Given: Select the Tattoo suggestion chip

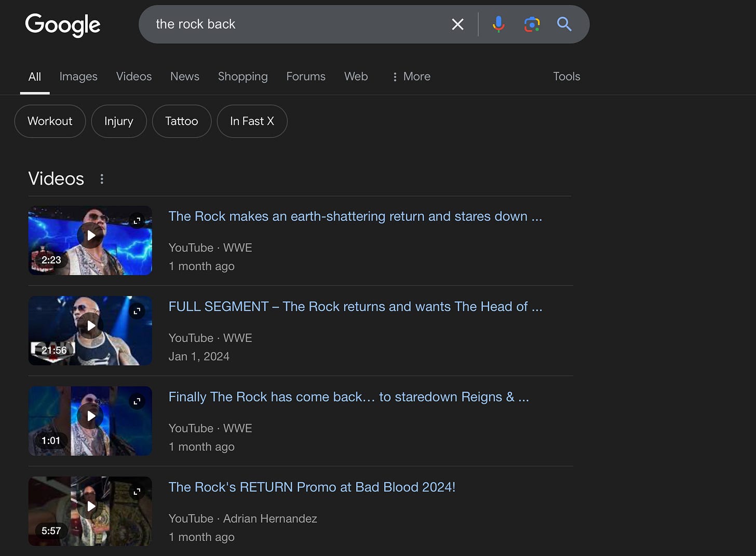Looking at the screenshot, I should point(182,121).
